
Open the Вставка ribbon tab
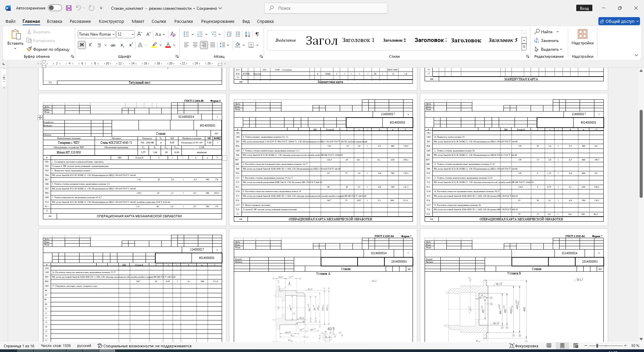click(54, 21)
